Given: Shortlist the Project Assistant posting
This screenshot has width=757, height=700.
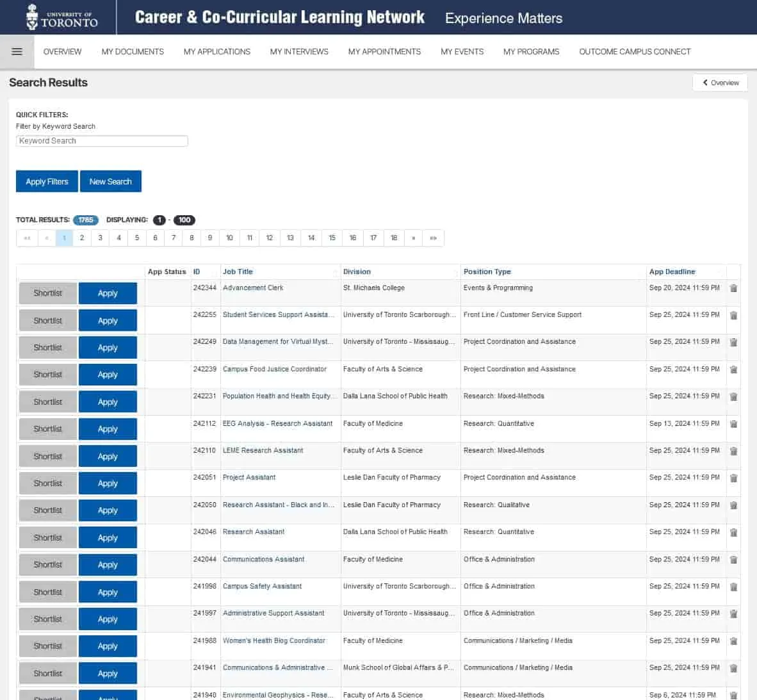Looking at the screenshot, I should point(47,483).
